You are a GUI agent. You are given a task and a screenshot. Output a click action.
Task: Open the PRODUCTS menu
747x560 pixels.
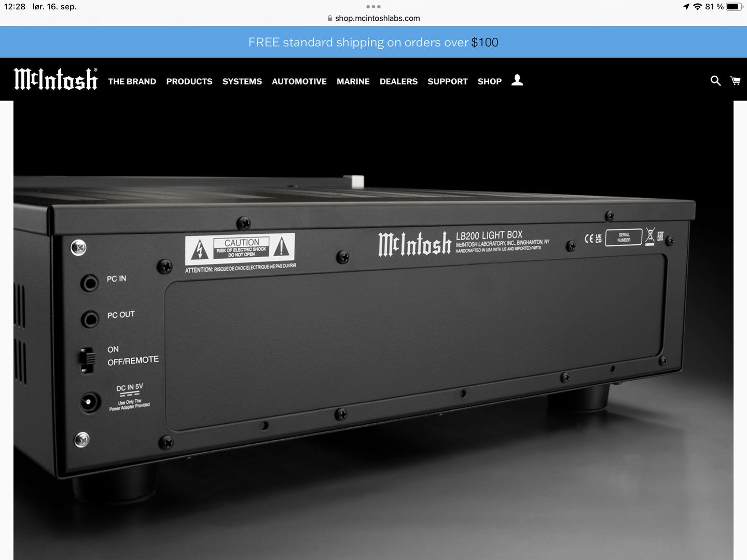[189, 81]
